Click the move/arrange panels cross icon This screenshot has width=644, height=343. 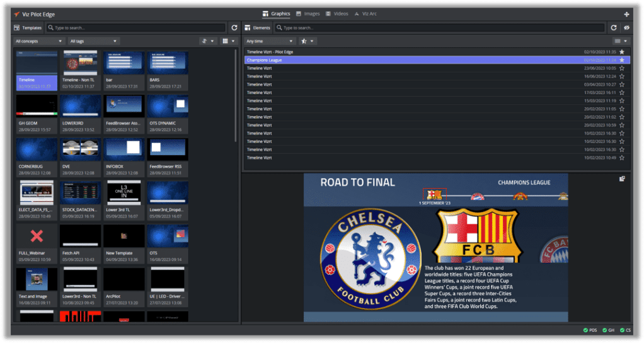[626, 14]
